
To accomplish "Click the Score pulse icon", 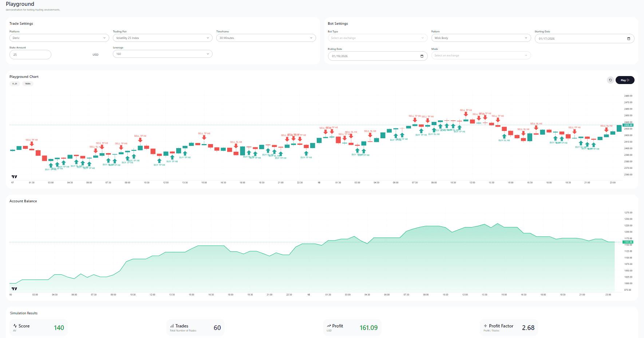I will 15,326.
